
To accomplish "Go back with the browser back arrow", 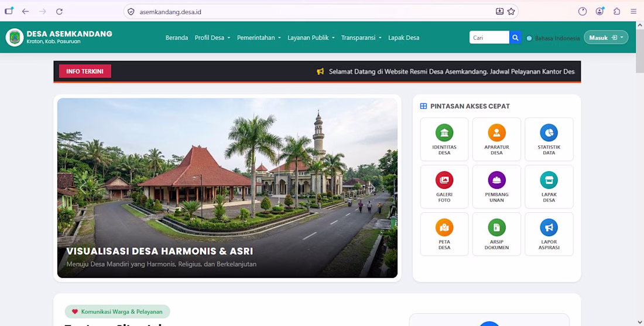I will click(25, 12).
